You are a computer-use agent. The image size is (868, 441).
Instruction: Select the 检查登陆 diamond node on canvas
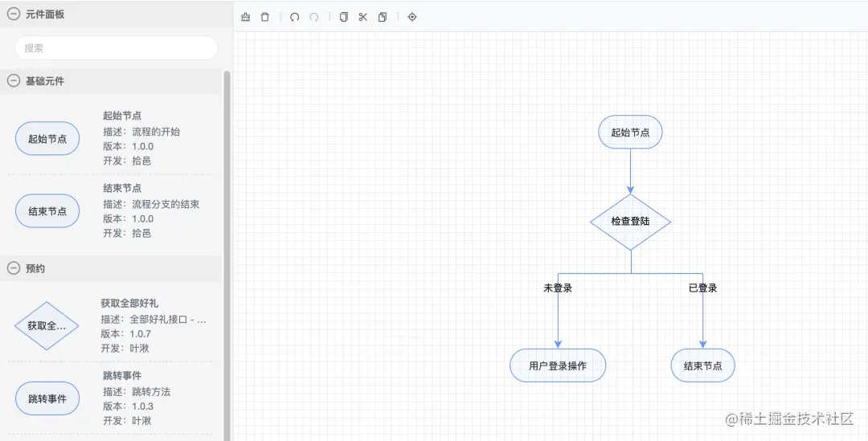coord(631,222)
